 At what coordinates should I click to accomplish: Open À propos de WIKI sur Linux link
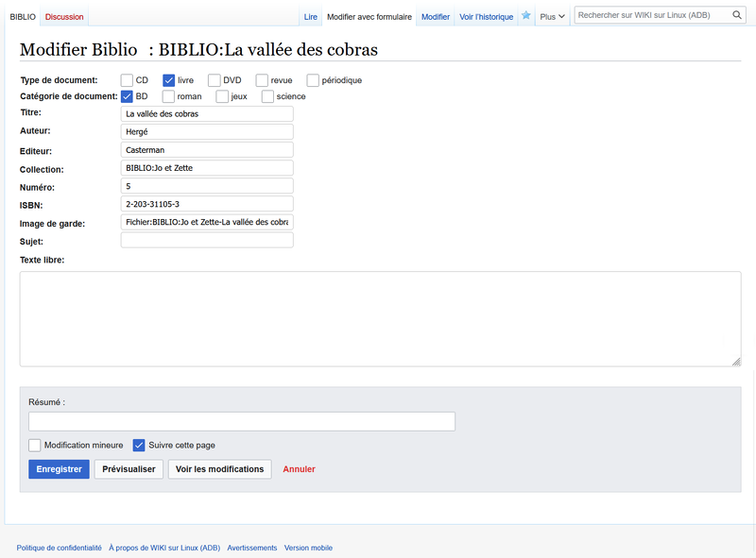164,548
